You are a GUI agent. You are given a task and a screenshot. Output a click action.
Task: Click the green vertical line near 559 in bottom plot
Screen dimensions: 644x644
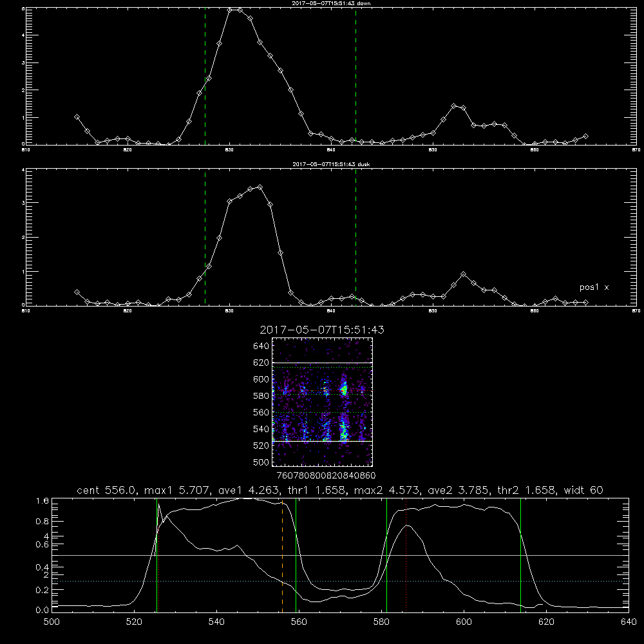pyautogui.click(x=296, y=554)
